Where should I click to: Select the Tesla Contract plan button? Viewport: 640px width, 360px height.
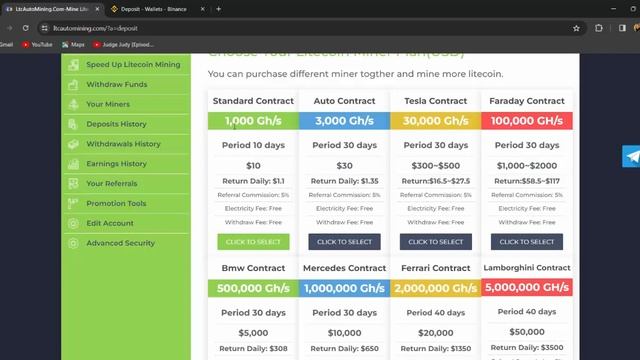point(436,242)
